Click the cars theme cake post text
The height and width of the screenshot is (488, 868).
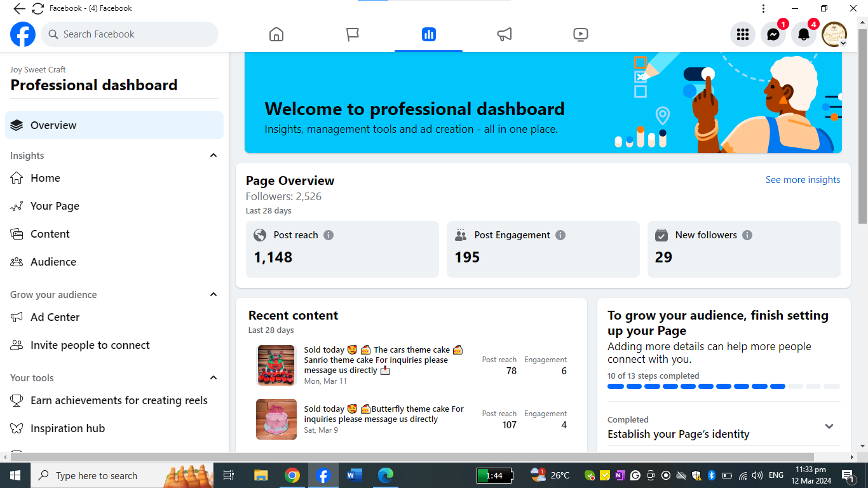pyautogui.click(x=384, y=360)
